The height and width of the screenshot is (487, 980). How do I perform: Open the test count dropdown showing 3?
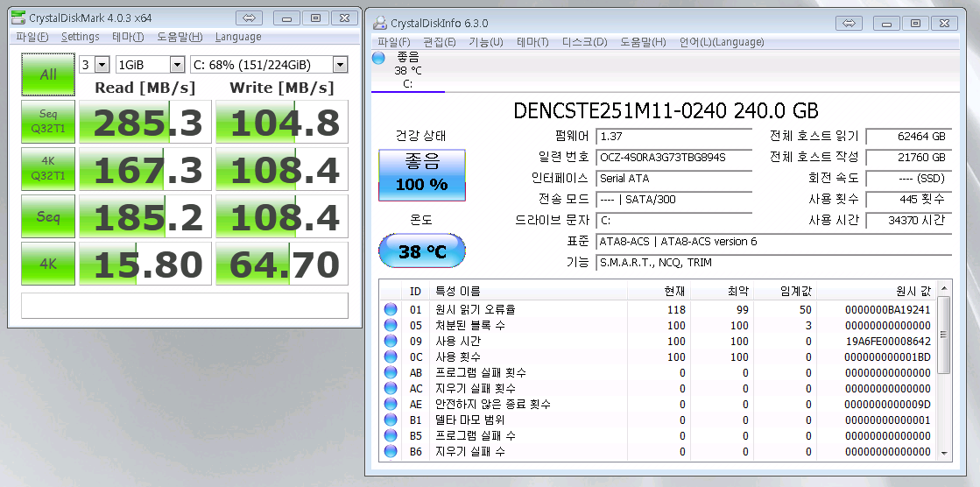(95, 65)
